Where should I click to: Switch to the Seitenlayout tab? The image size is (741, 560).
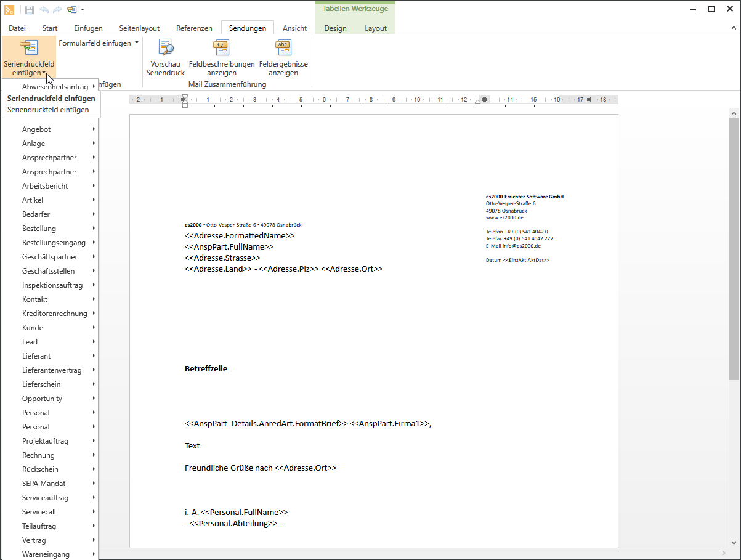[139, 28]
